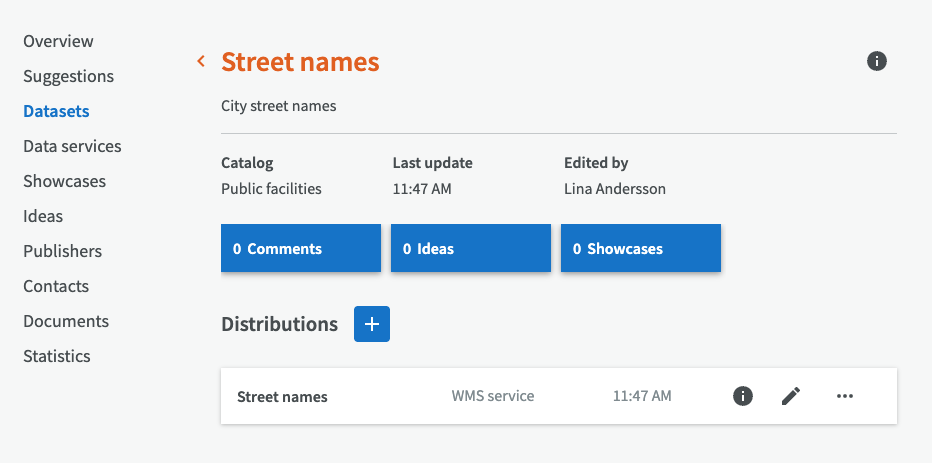Click the 0 Ideas button

471,249
